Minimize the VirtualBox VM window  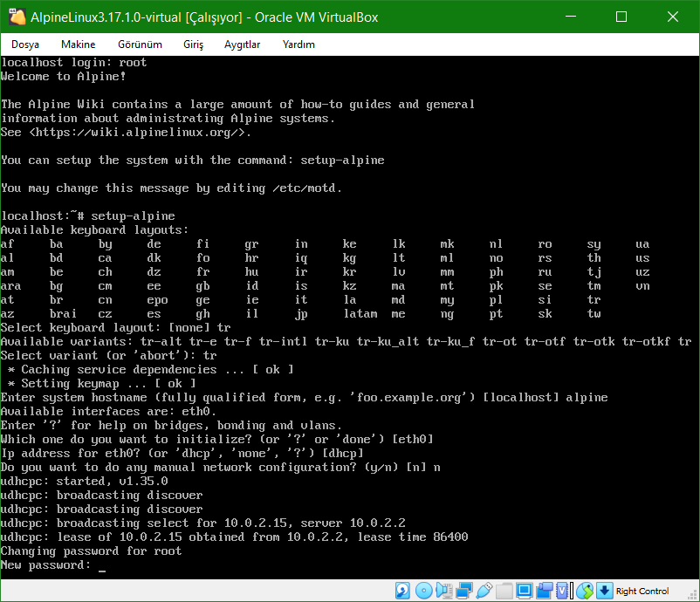[x=571, y=17]
